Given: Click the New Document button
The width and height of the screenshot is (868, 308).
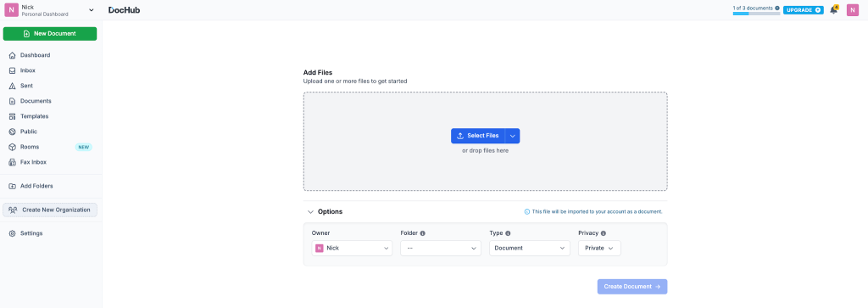Looking at the screenshot, I should pyautogui.click(x=50, y=34).
